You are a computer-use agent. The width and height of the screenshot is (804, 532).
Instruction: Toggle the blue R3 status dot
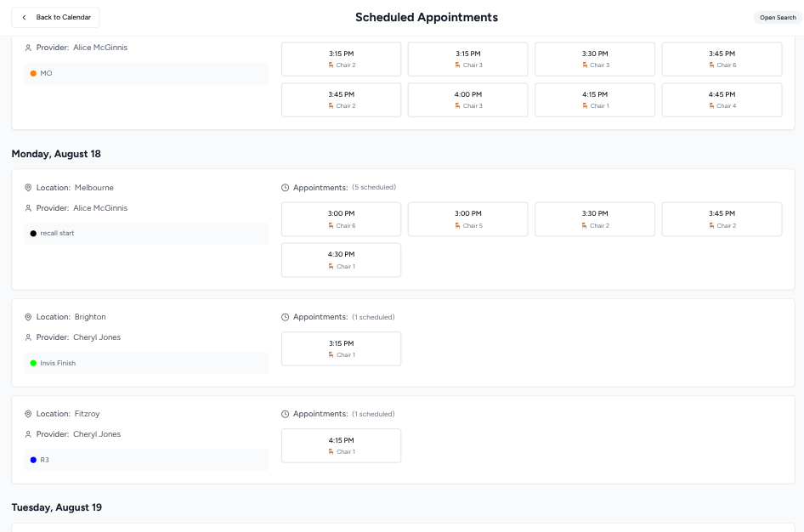click(32, 460)
